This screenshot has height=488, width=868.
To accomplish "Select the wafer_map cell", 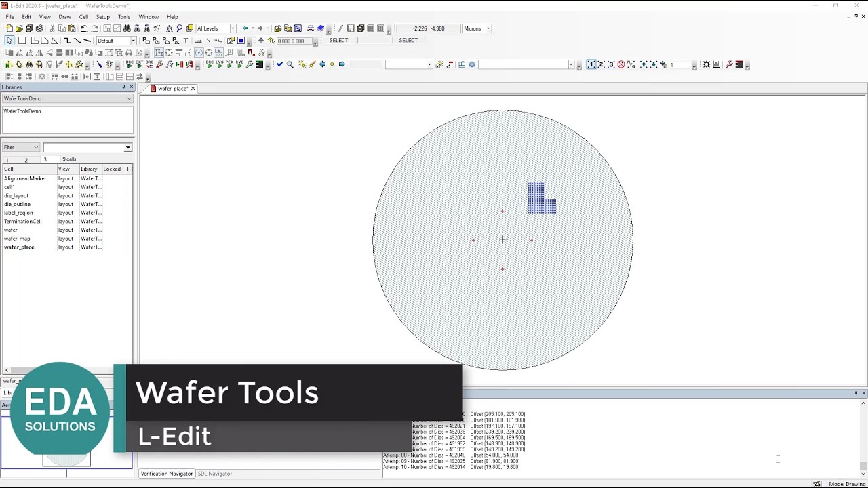I will pos(17,239).
